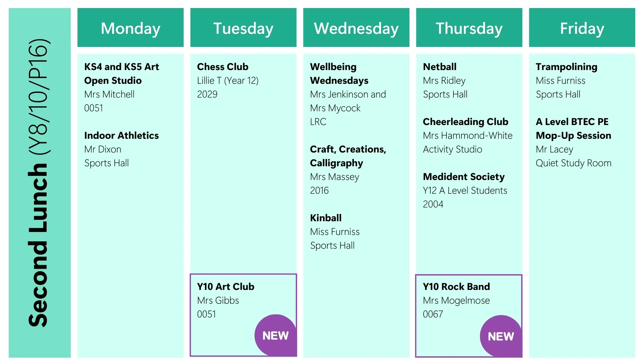Open the Wednesday column header
Image resolution: width=644 pixels, height=362 pixels.
coord(356,28)
